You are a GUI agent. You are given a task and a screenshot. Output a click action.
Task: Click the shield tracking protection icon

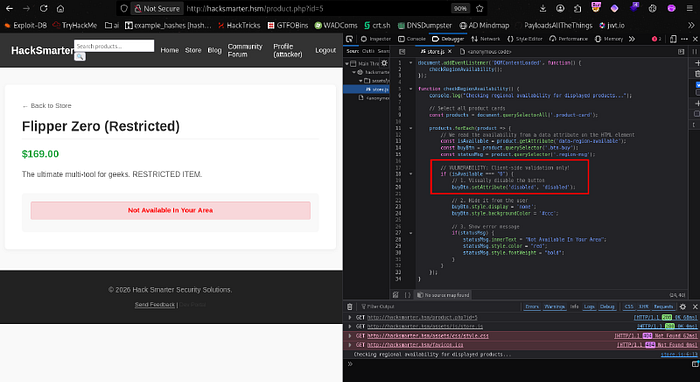click(124, 8)
